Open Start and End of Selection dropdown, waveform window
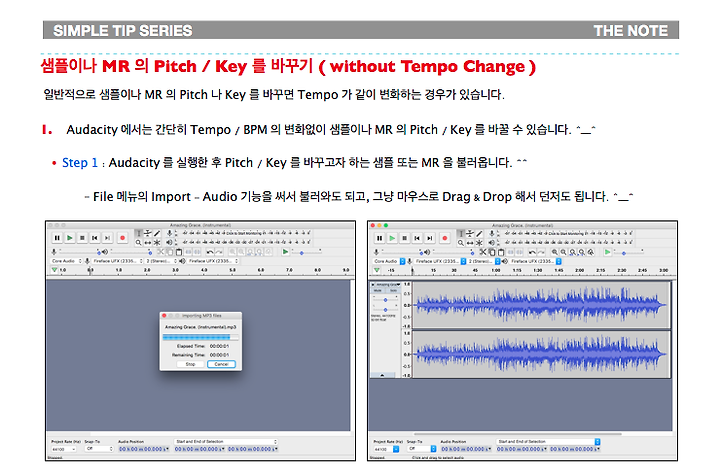 548,442
